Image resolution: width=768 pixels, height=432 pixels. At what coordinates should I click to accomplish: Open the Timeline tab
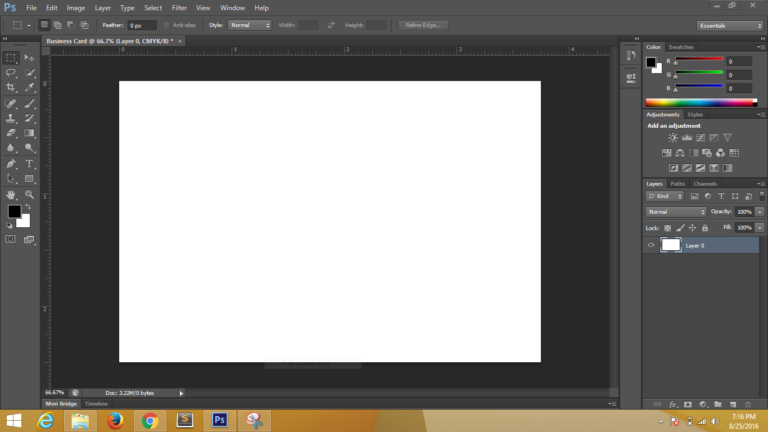click(96, 404)
